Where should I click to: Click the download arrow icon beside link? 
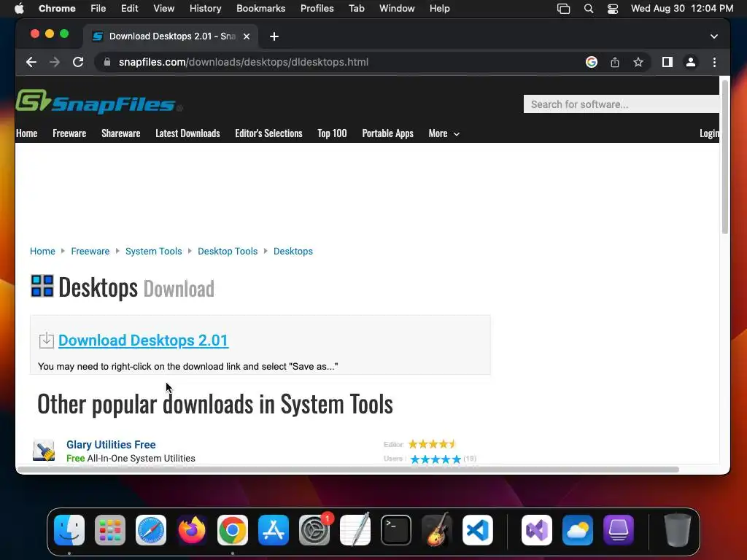[46, 340]
